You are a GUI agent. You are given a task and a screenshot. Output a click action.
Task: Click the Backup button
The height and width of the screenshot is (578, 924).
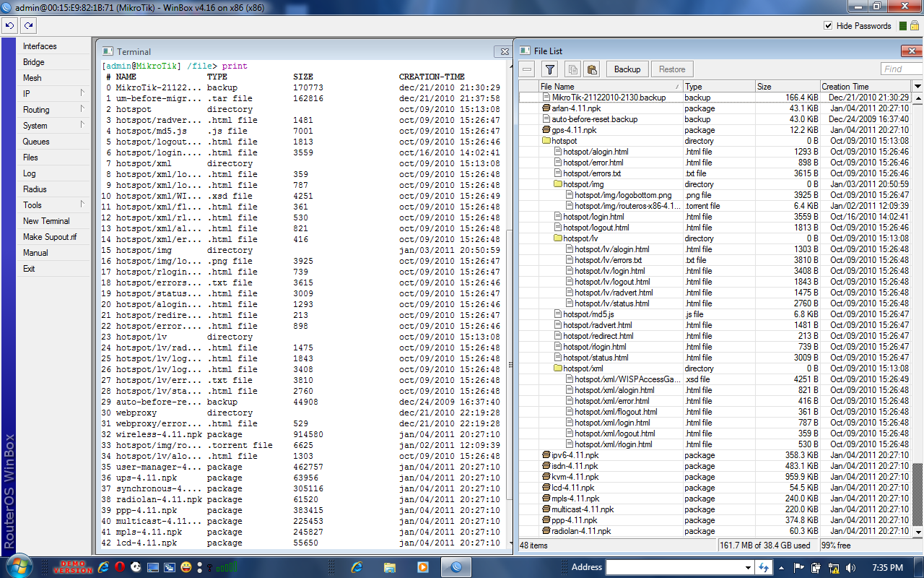tap(627, 69)
